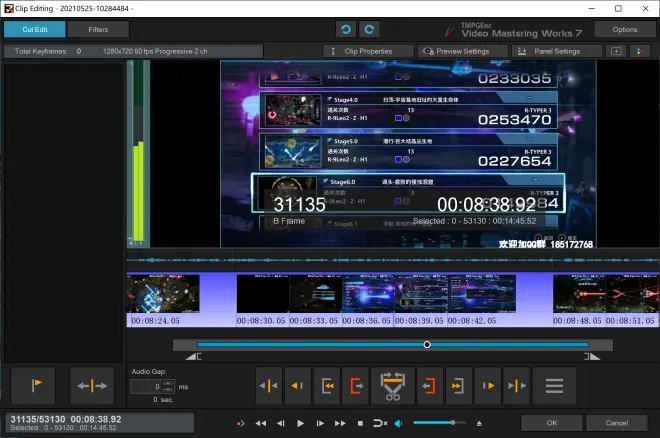Increase Audio Gap with up stepper arrow

click(x=168, y=383)
